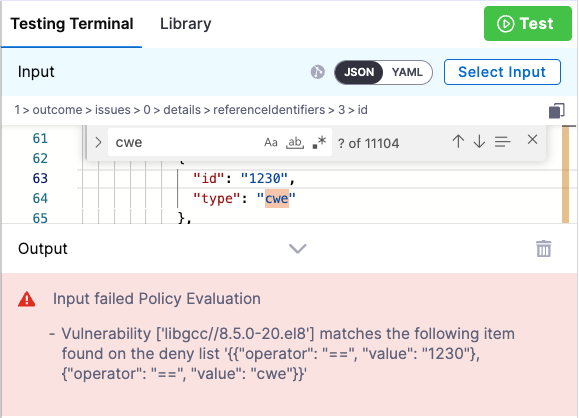579x418 pixels.
Task: Go to the previous search match arrow
Action: coord(458,141)
